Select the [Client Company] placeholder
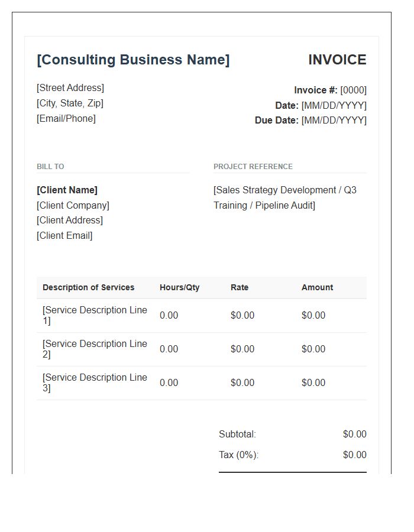 tap(73, 205)
